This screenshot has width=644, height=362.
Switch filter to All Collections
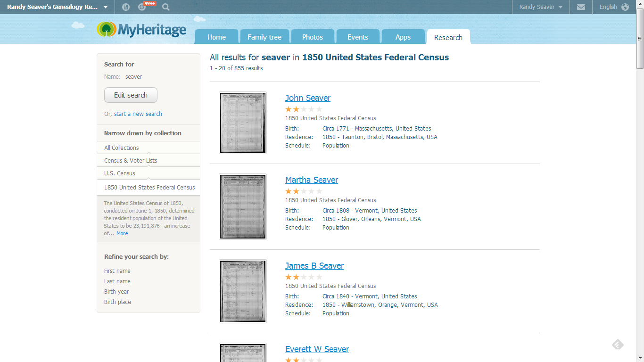[x=121, y=148]
